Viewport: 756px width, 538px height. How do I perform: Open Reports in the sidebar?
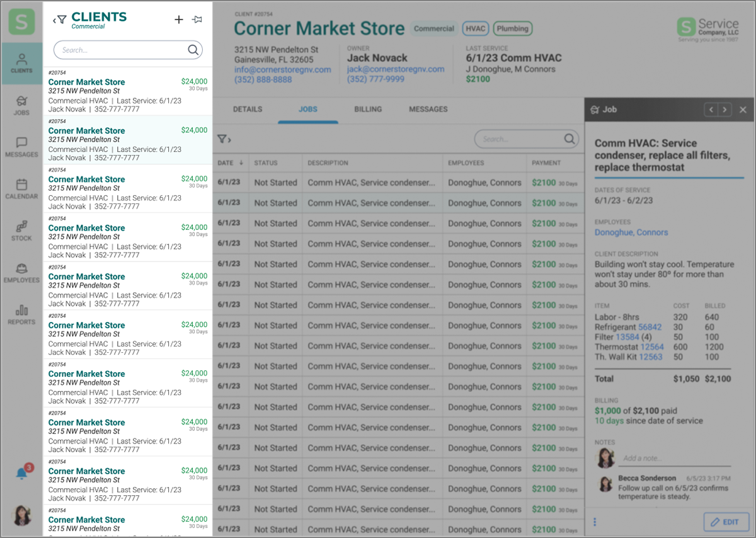[21, 314]
